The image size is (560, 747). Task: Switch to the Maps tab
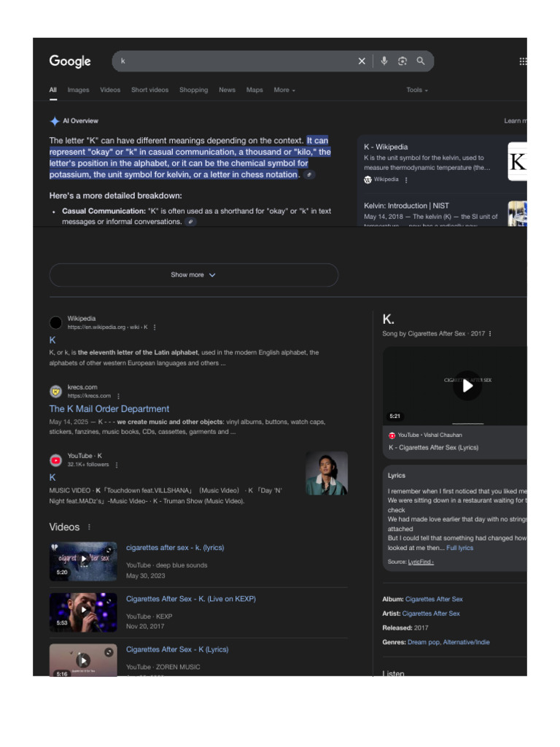[254, 90]
